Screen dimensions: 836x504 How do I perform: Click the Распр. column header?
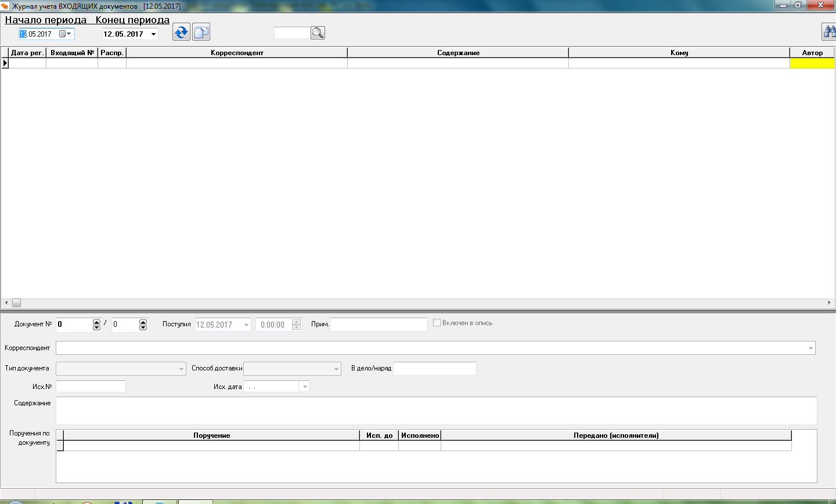112,53
